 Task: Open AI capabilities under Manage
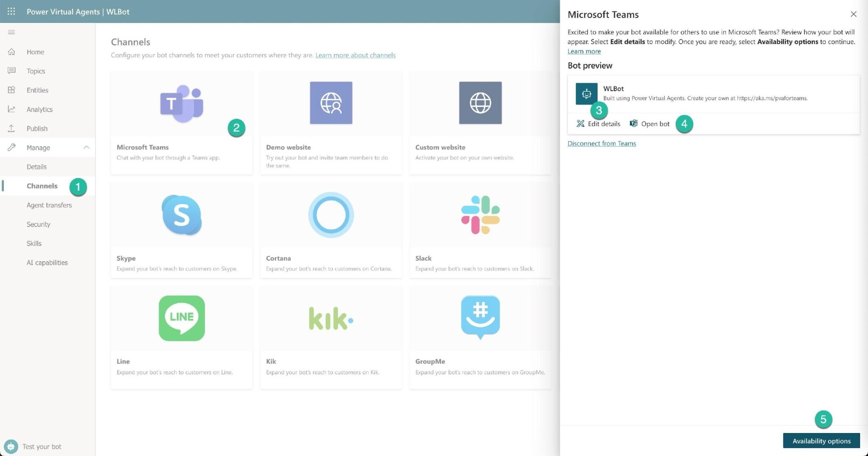pos(47,262)
